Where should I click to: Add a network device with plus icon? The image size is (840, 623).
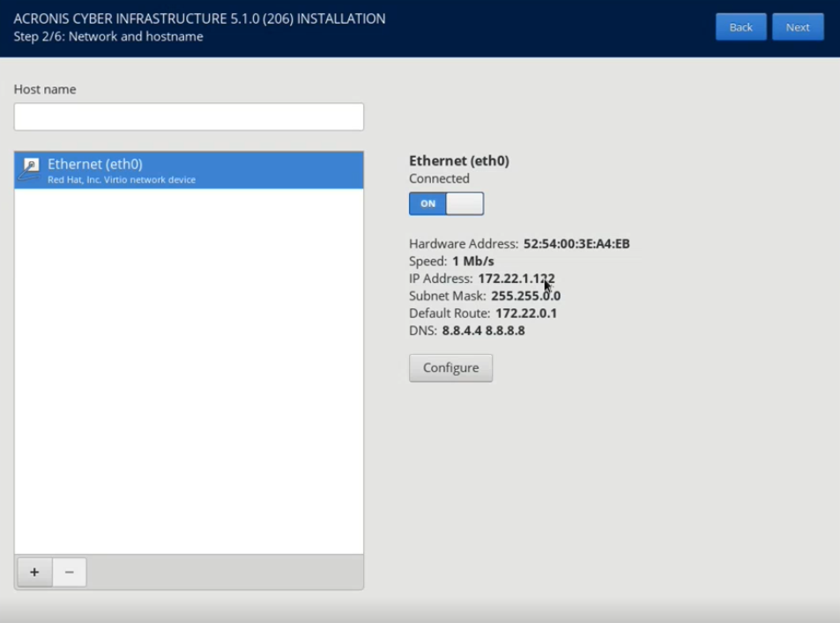tap(34, 572)
